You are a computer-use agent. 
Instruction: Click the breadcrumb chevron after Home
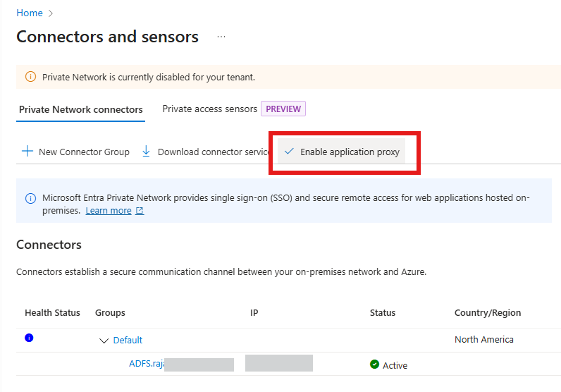coord(51,13)
